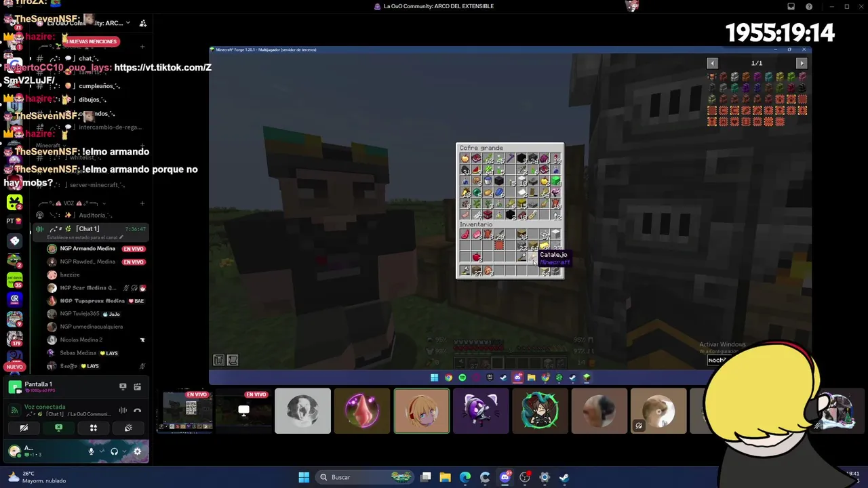Open the invite members icon
868x488 pixels.
coord(143,23)
